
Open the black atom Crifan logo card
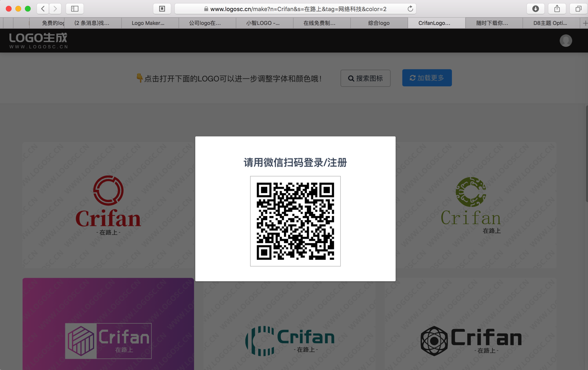471,324
